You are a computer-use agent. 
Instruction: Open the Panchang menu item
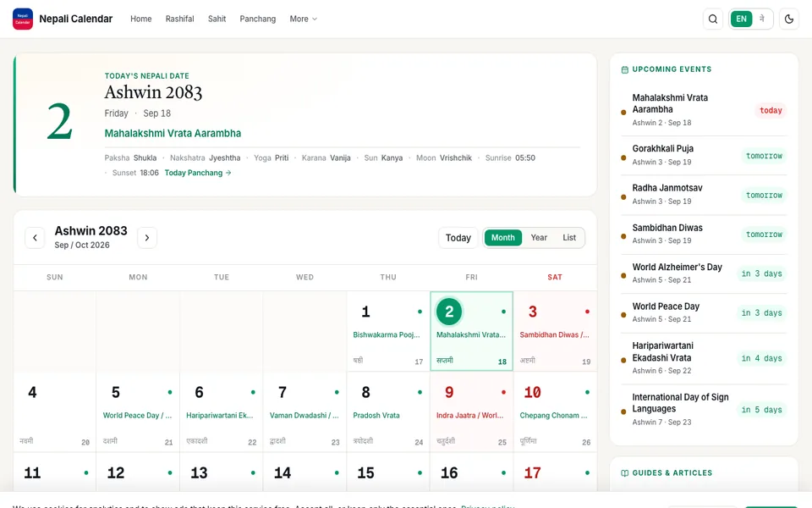point(257,19)
